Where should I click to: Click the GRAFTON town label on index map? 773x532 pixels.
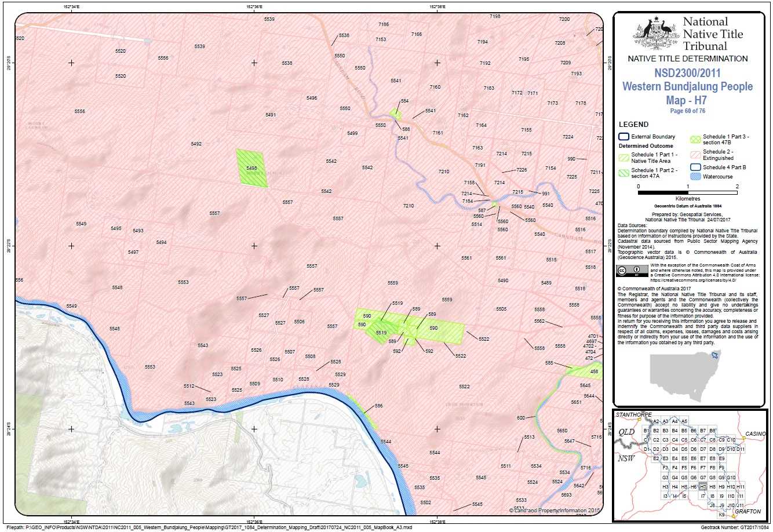point(748,511)
